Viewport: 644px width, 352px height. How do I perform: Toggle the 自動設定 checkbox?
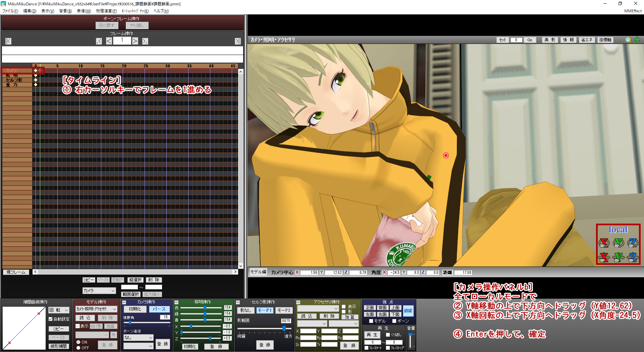[x=51, y=319]
